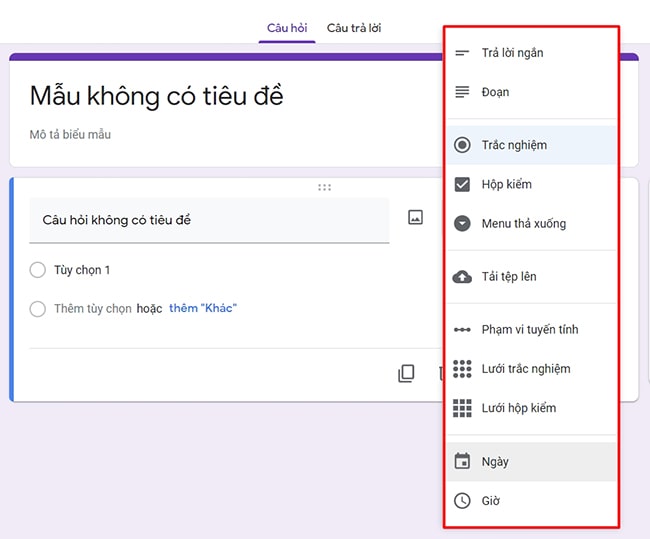Click the cloud upload icon for Tải tệp lên
650x539 pixels.
(x=462, y=277)
